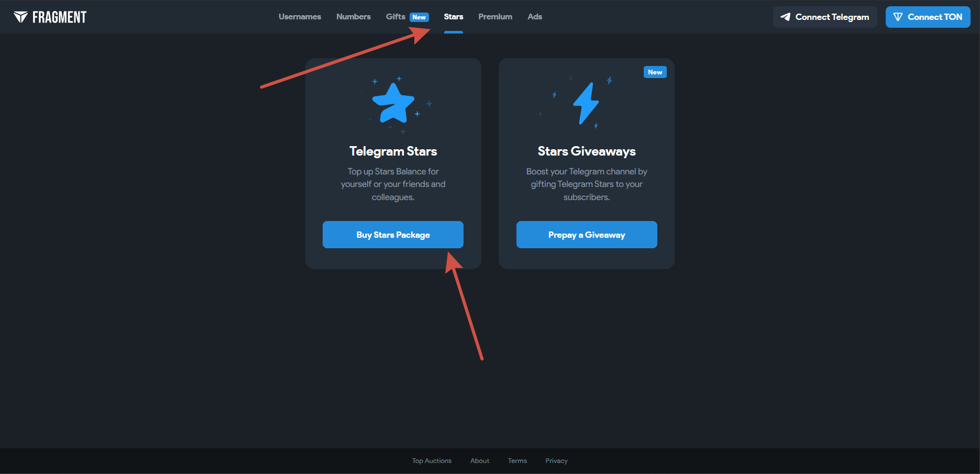Click the TON diamond icon
This screenshot has height=474, width=980.
click(898, 17)
